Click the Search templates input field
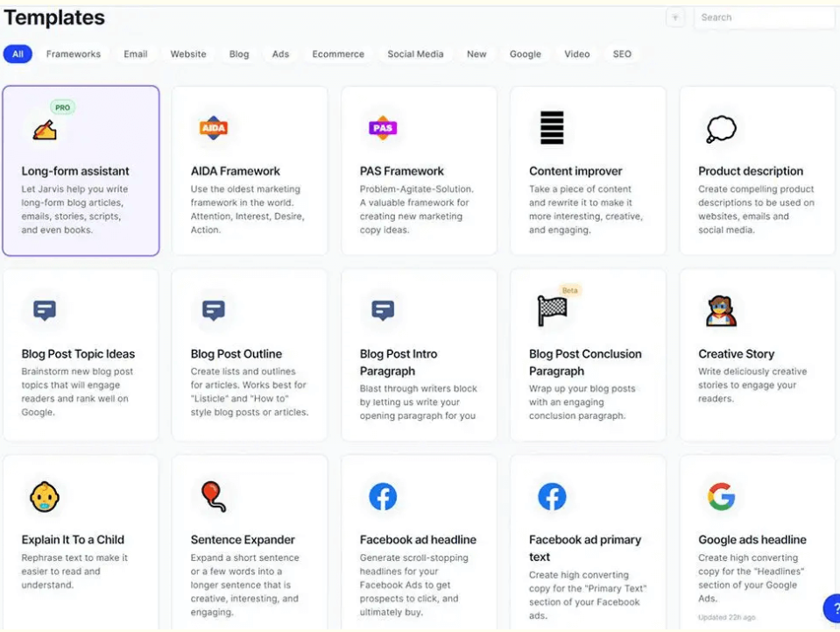 click(x=764, y=18)
